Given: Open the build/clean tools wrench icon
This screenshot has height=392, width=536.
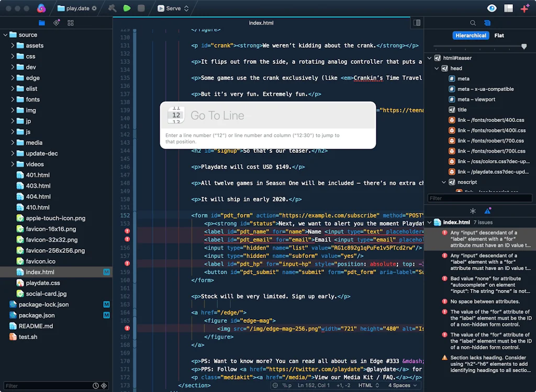Looking at the screenshot, I should tap(113, 8).
